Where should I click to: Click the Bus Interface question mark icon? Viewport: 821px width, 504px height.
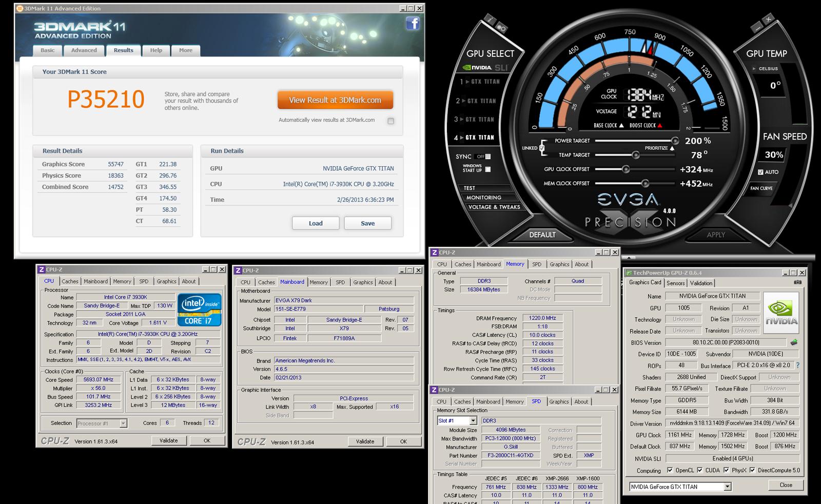click(x=797, y=365)
